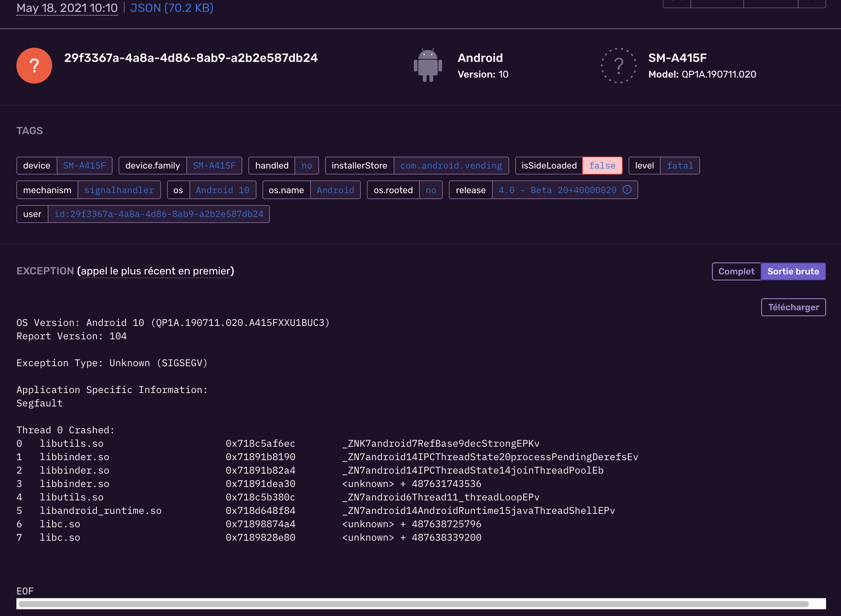The width and height of the screenshot is (841, 616).
Task: Select Sortie brute output mode
Action: point(793,271)
